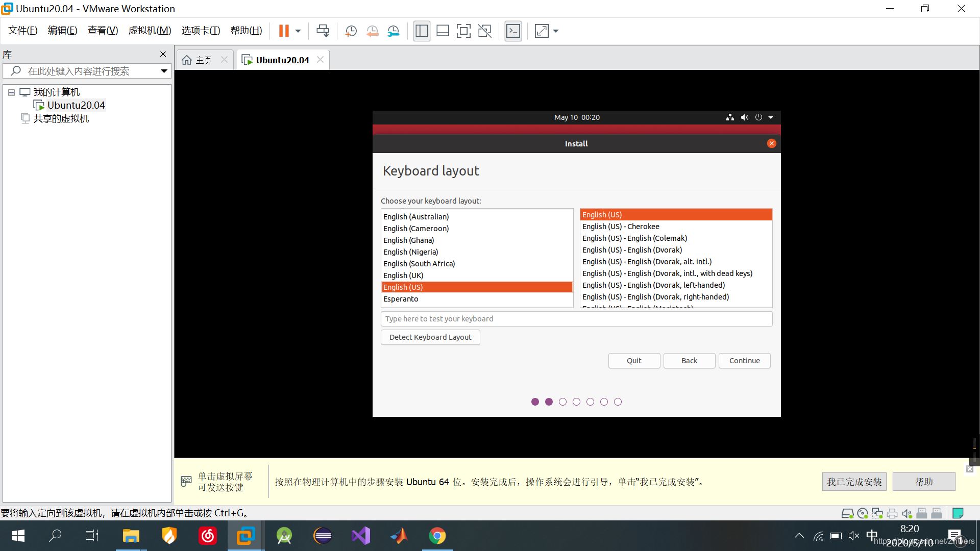This screenshot has height=551, width=980.
Task: Click the Ubuntu20.04 tab
Action: point(281,60)
